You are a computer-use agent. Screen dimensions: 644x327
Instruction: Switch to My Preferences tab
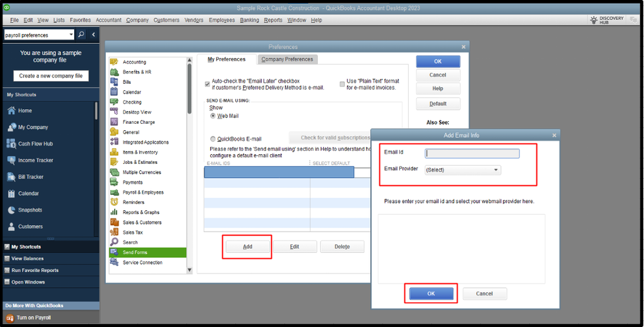tap(226, 59)
